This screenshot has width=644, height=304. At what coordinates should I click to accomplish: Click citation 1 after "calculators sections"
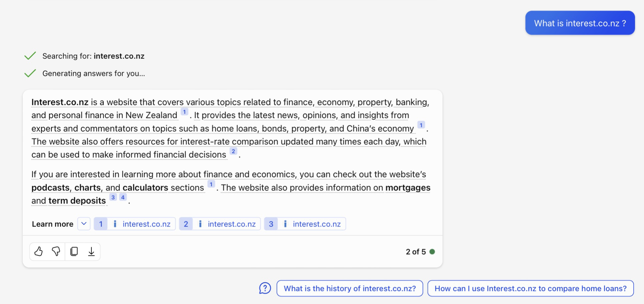click(x=211, y=184)
